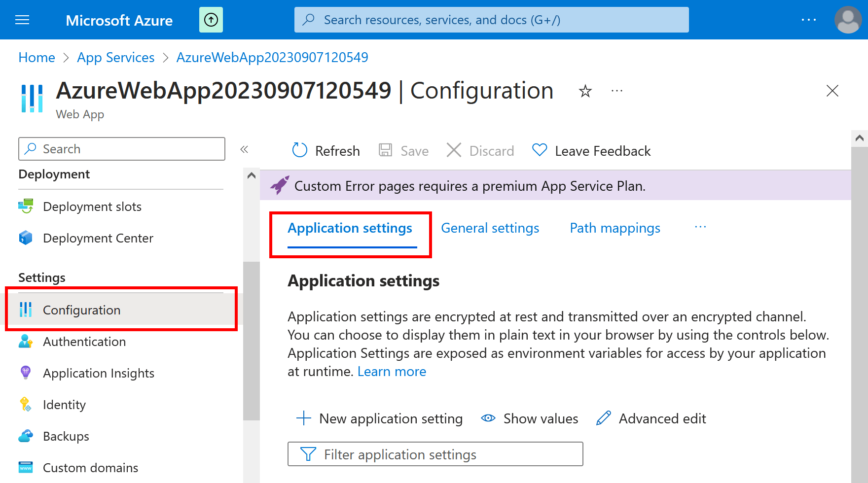Image resolution: width=868 pixels, height=483 pixels.
Task: Toggle Show values eye icon
Action: click(x=488, y=418)
